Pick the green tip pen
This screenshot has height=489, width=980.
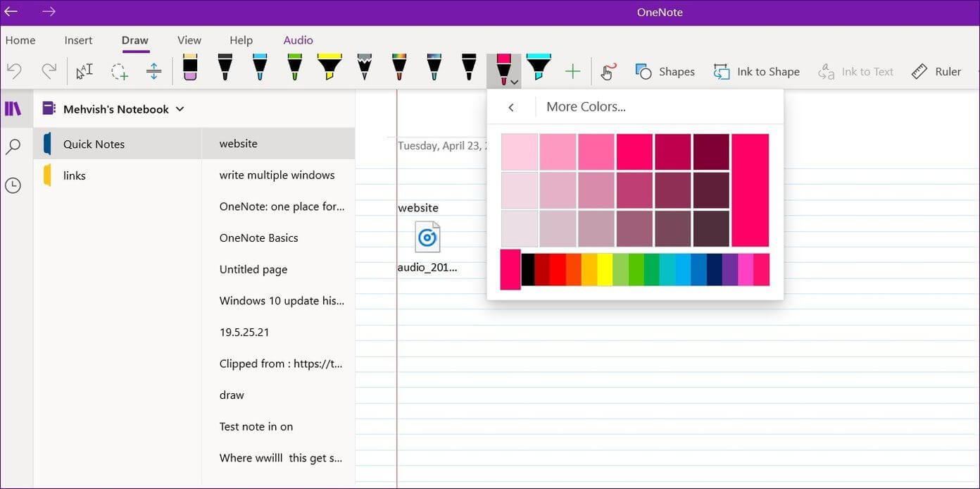click(x=295, y=68)
